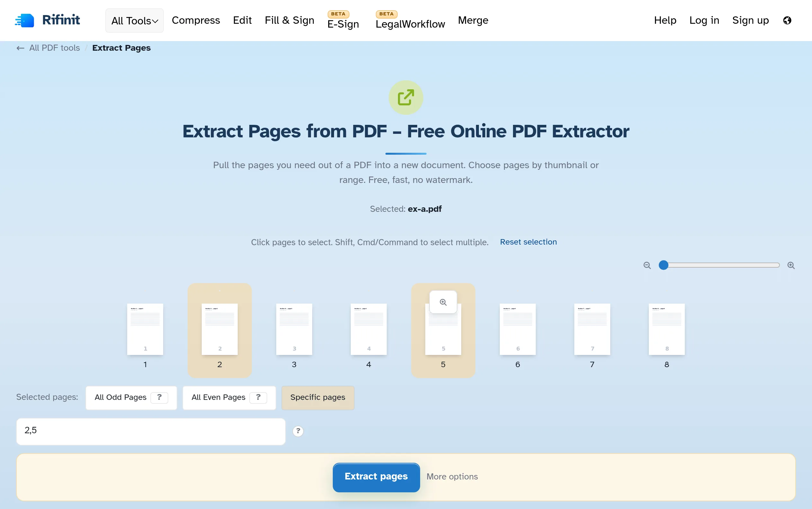Click the ex-a.pdf file name

tap(425, 209)
